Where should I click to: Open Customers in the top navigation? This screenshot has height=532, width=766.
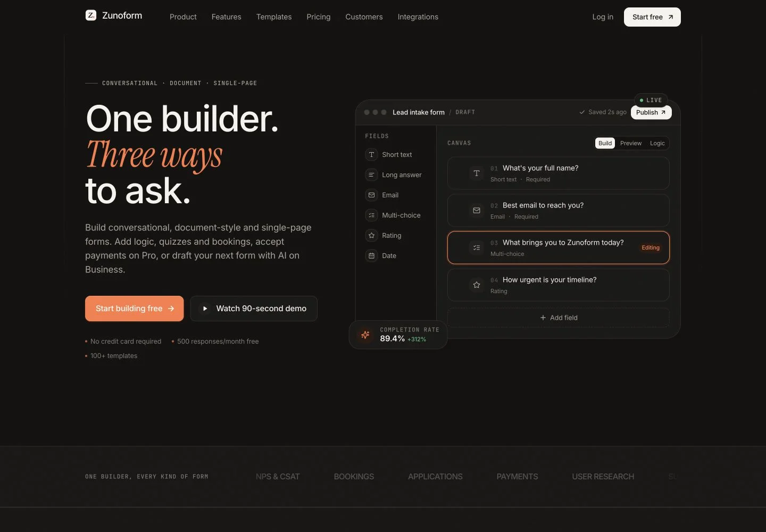point(364,17)
